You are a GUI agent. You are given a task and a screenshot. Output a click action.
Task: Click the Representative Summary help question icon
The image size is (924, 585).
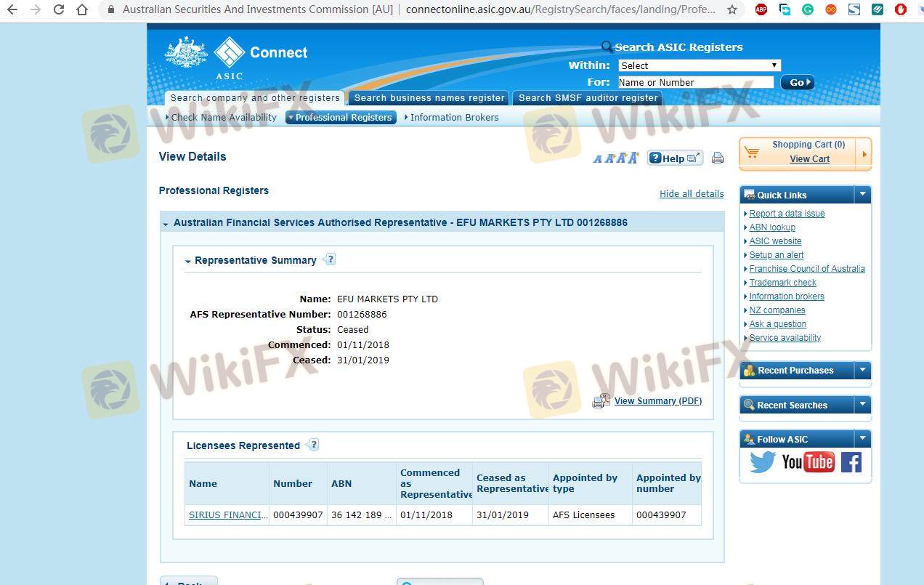(x=330, y=259)
